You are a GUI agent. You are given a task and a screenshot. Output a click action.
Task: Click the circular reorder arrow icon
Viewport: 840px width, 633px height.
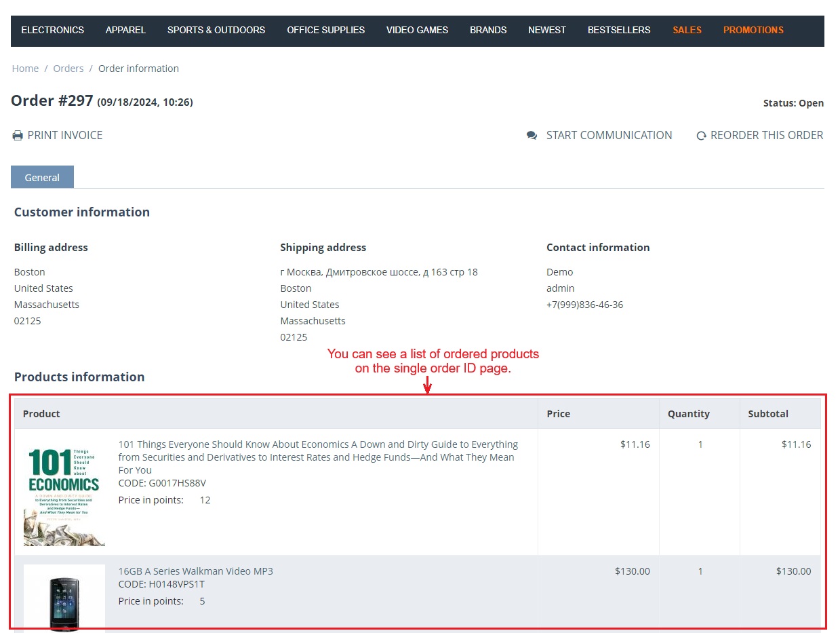point(702,136)
